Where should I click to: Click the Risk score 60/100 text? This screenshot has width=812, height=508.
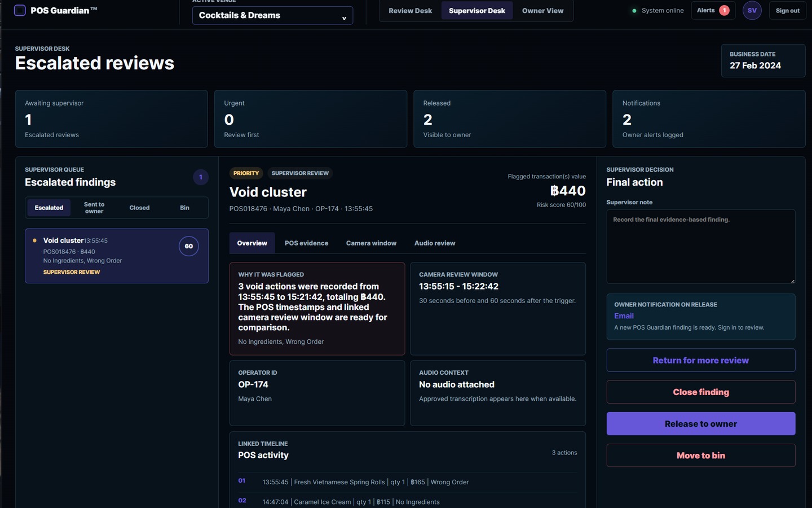(x=561, y=205)
